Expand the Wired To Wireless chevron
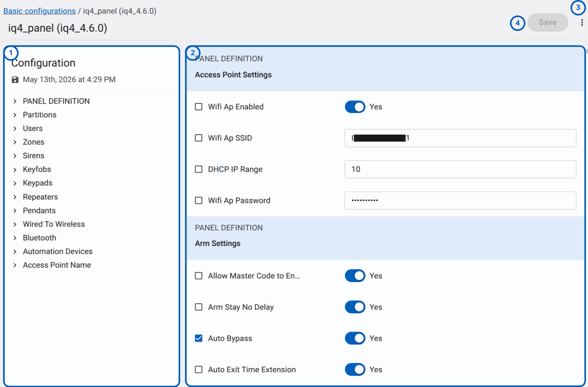 pos(15,225)
